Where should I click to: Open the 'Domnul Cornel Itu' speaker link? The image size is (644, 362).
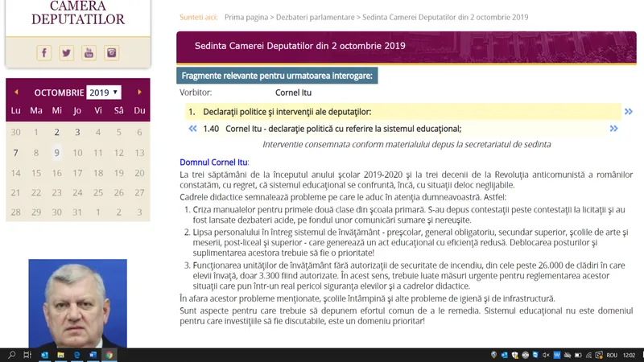213,162
